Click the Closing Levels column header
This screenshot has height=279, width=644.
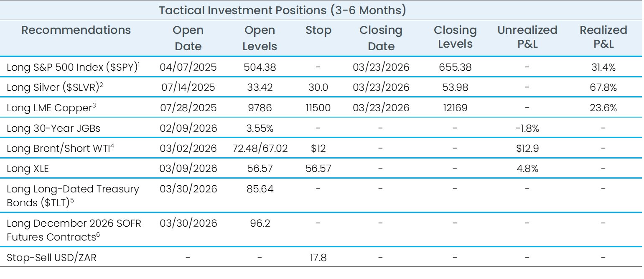455,37
